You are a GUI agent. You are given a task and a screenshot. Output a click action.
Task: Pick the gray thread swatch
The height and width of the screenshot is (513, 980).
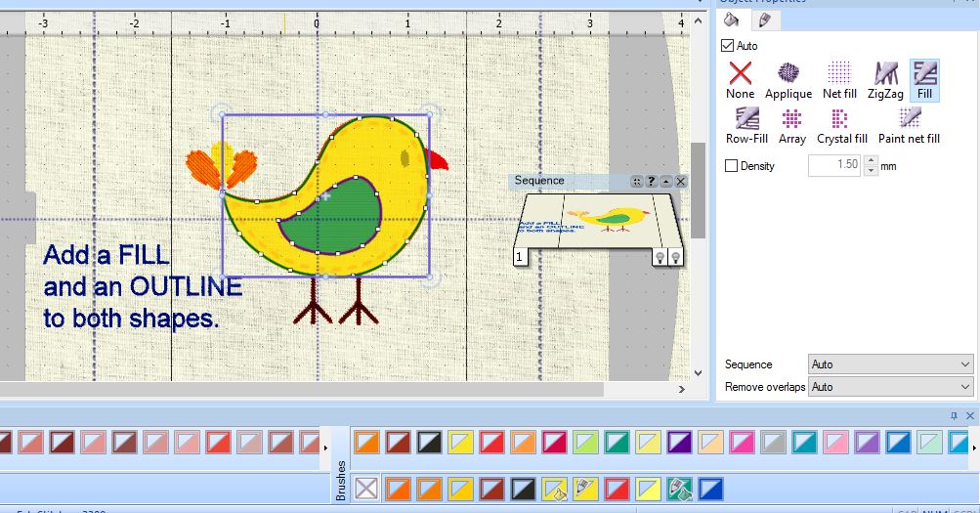[773, 442]
